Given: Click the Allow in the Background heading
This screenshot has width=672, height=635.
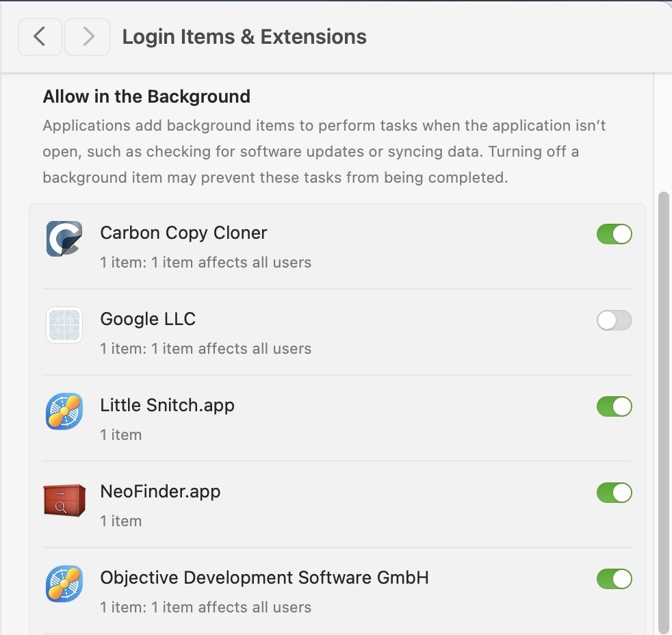Looking at the screenshot, I should tap(146, 96).
